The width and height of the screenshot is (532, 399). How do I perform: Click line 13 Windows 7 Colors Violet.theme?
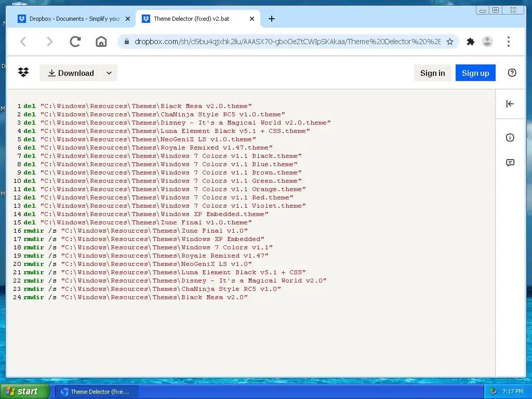(x=165, y=206)
